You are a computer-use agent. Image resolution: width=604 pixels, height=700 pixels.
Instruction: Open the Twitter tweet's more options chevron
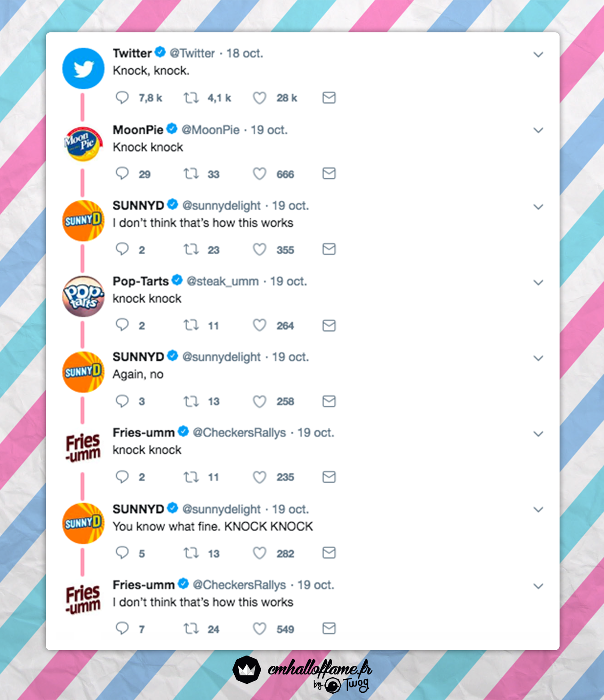(538, 55)
